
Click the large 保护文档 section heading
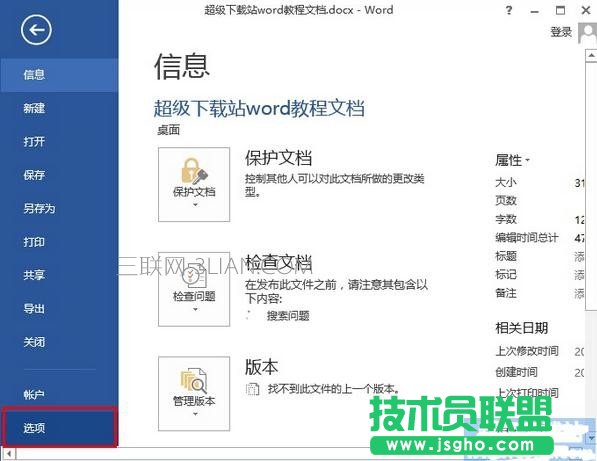point(278,158)
